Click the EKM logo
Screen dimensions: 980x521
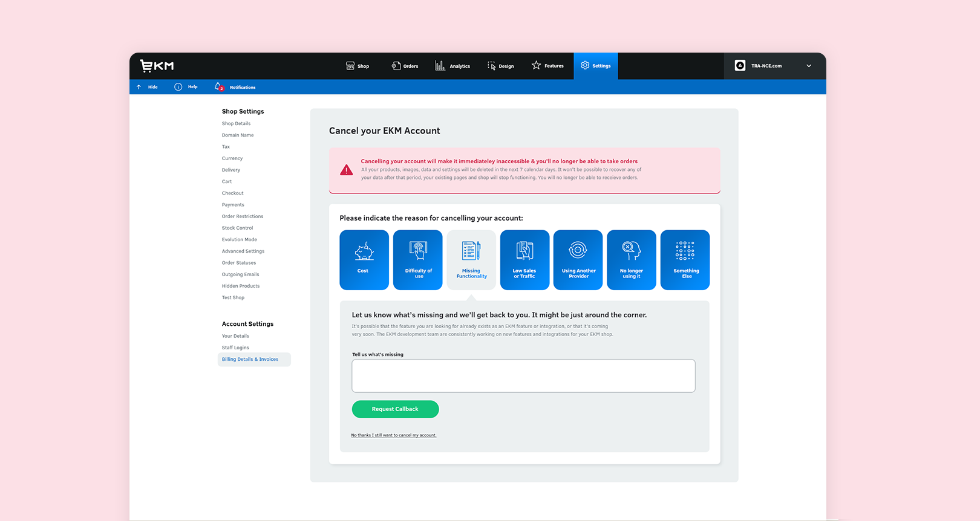tap(157, 66)
